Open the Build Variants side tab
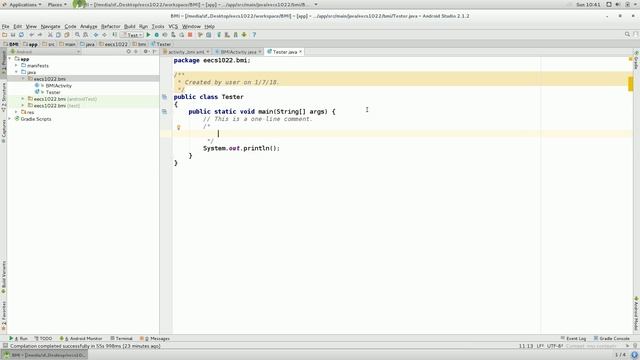The height and width of the screenshot is (360, 640). (x=4, y=278)
